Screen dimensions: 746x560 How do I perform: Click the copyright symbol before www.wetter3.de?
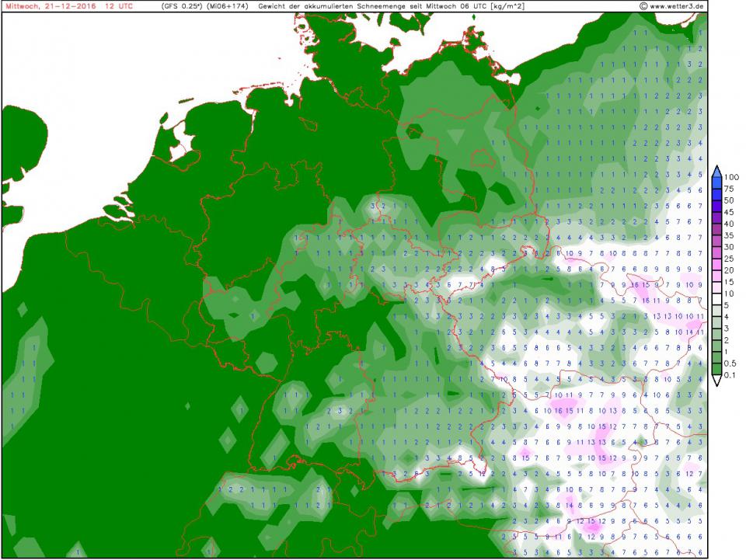(645, 6)
